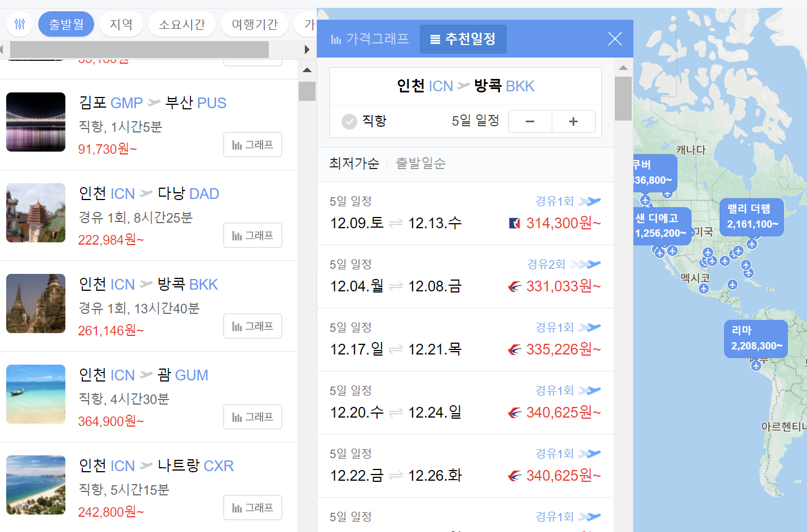807x532 pixels.
Task: Toggle the 직항 direct-flight checkbox
Action: click(x=349, y=121)
